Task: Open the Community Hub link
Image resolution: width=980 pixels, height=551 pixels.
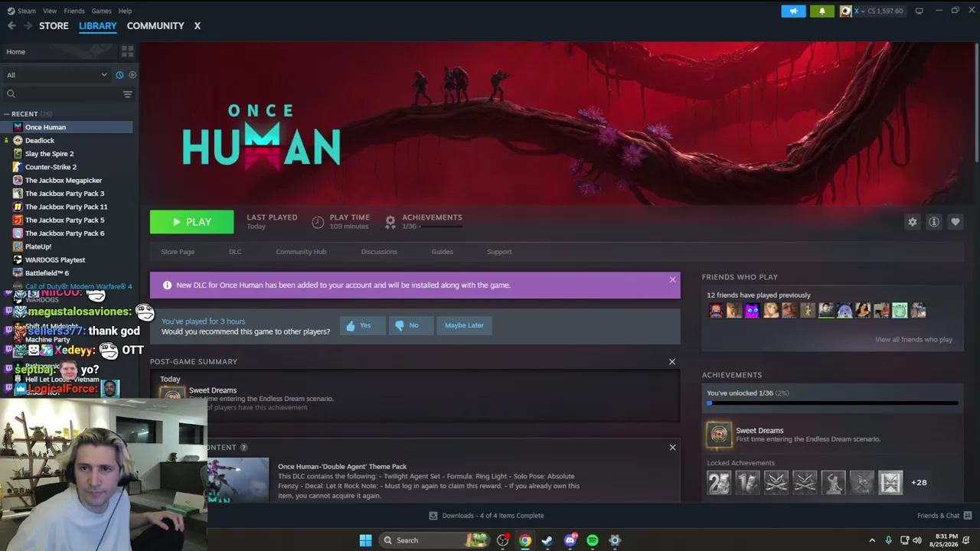Action: [301, 252]
